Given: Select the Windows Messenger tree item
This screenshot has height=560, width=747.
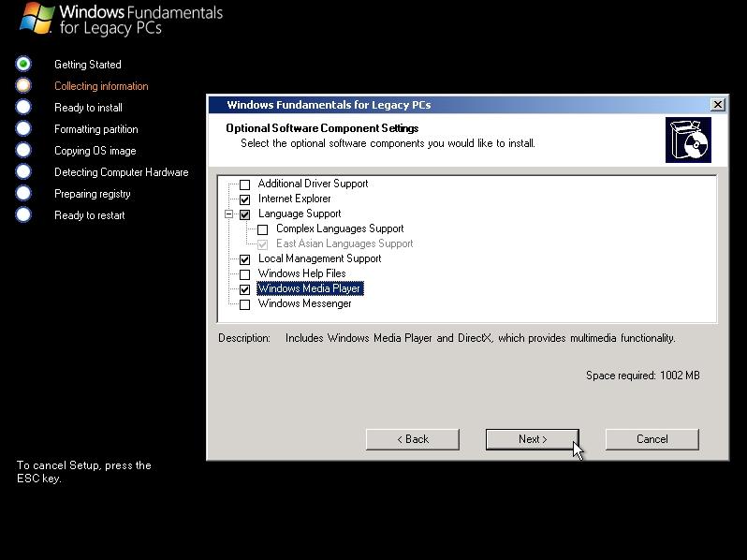Looking at the screenshot, I should point(305,303).
